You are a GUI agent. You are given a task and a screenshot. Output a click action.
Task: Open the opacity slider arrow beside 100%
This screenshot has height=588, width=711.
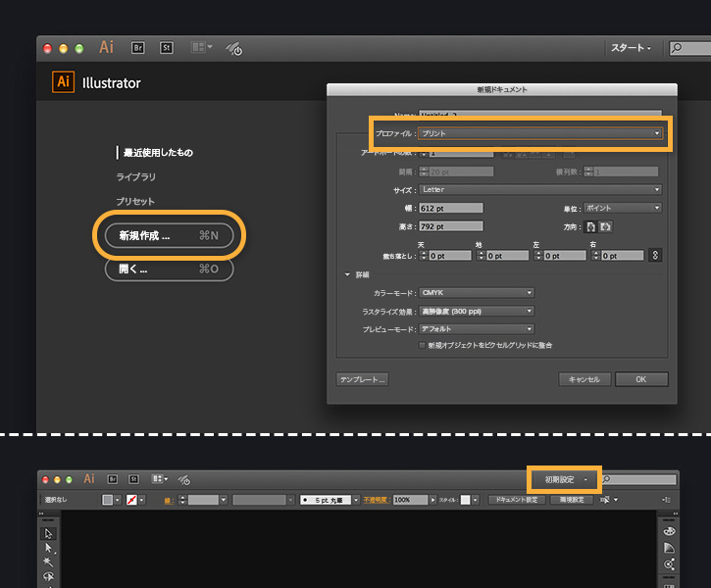click(433, 500)
